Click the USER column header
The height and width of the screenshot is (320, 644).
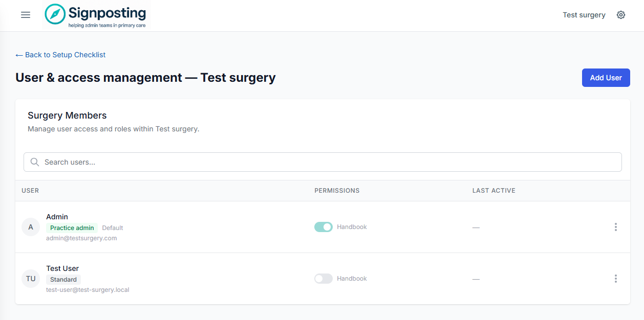[x=30, y=190]
